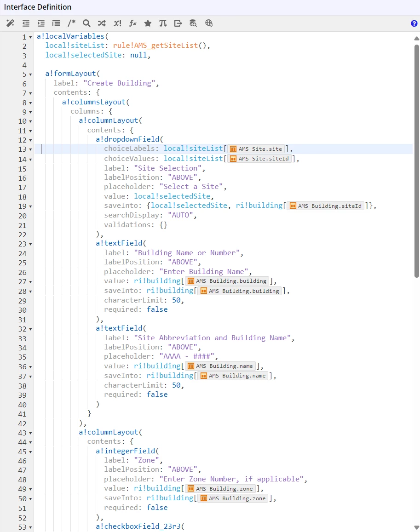
Task: Collapse a!columnLayout at line 10
Action: [30, 121]
